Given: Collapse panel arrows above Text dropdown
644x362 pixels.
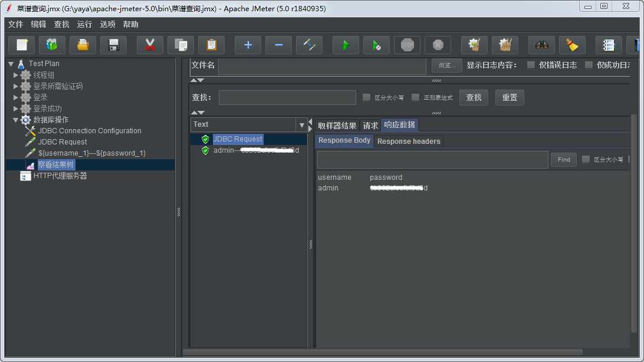Looking at the screenshot, I should coord(198,112).
